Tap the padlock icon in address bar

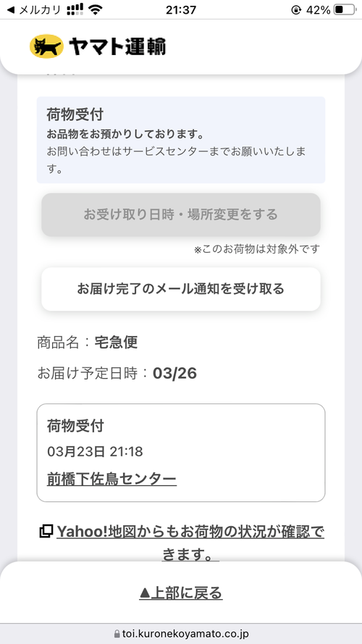[117, 634]
